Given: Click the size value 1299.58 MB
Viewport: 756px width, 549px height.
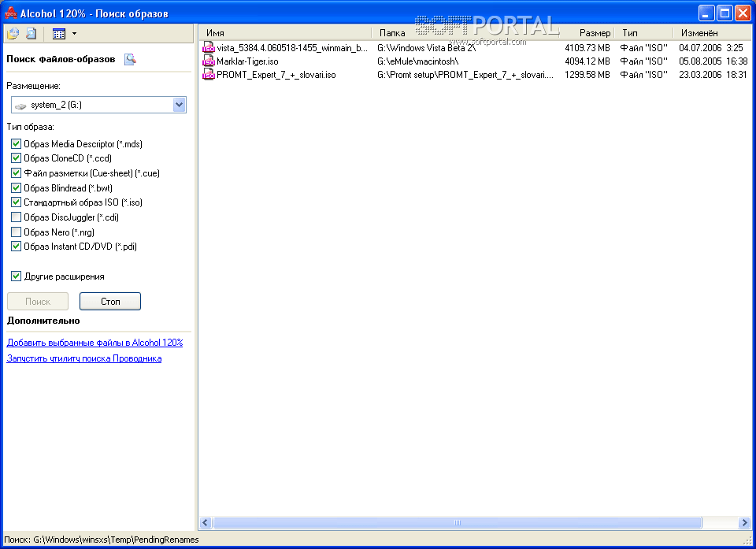Looking at the screenshot, I should (x=587, y=75).
